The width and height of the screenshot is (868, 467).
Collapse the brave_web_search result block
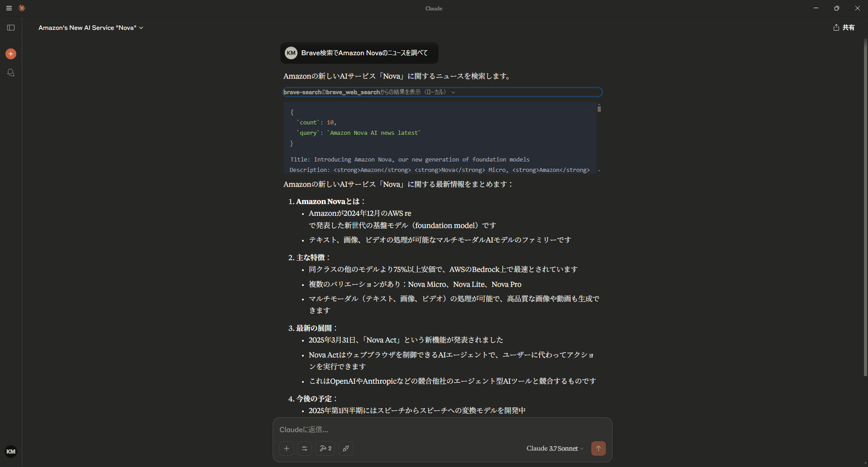(454, 92)
